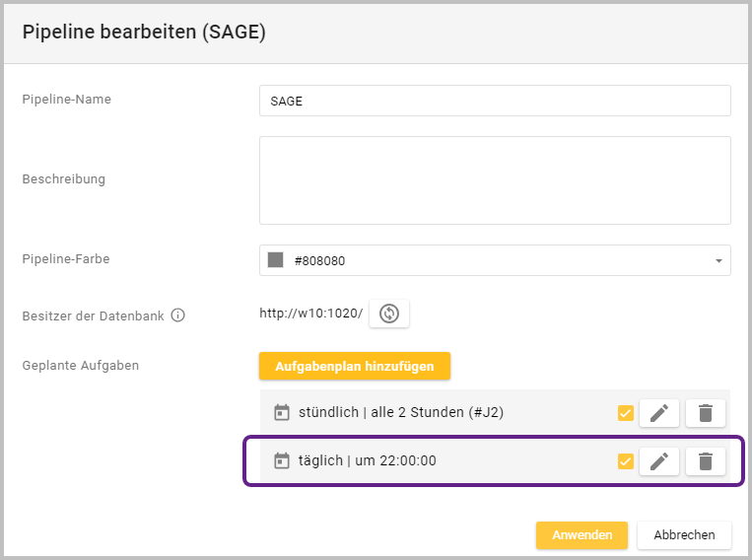The height and width of the screenshot is (560, 752).
Task: Delete the täglich um 22:00:00 schedule
Action: tap(706, 461)
